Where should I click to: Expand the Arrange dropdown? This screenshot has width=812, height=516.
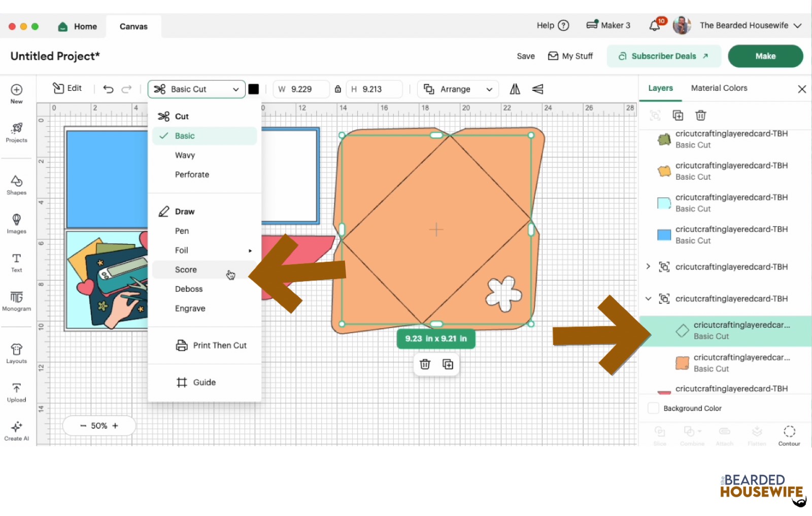(x=458, y=89)
